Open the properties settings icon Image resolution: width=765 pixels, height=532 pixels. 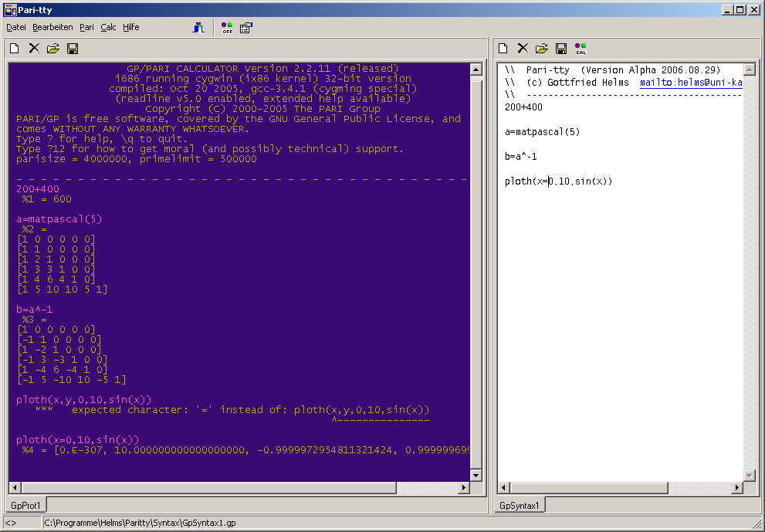click(245, 28)
